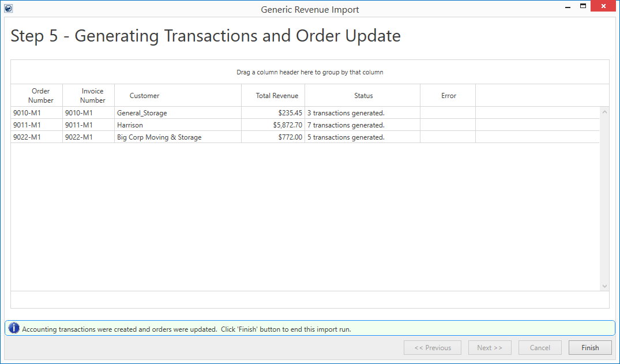Click the blue info icon in status message
The image size is (620, 364).
14,329
